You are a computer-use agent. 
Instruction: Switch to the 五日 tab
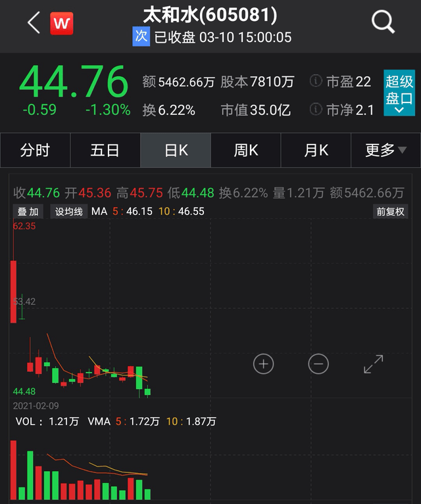[x=105, y=150]
